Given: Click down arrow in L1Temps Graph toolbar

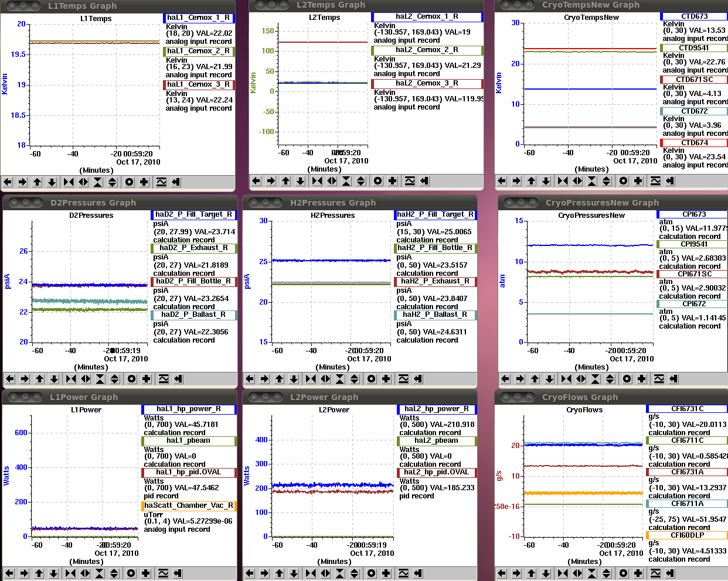Looking at the screenshot, I should (52, 182).
